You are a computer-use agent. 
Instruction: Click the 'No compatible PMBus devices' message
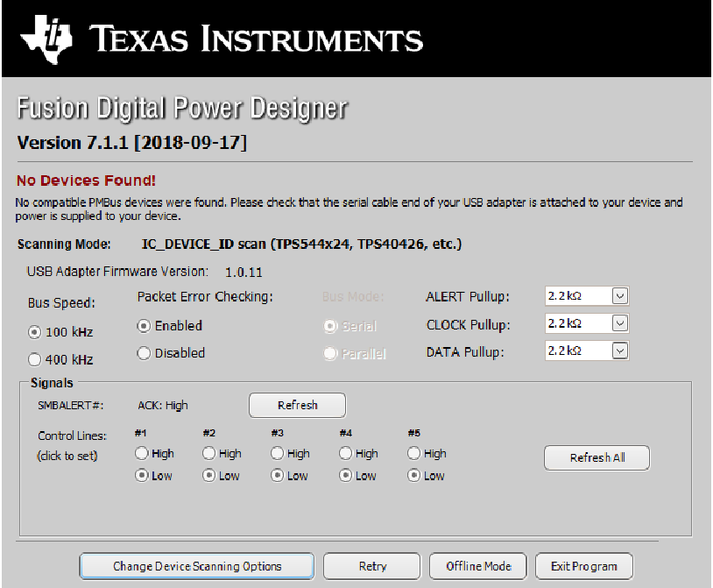pos(349,209)
